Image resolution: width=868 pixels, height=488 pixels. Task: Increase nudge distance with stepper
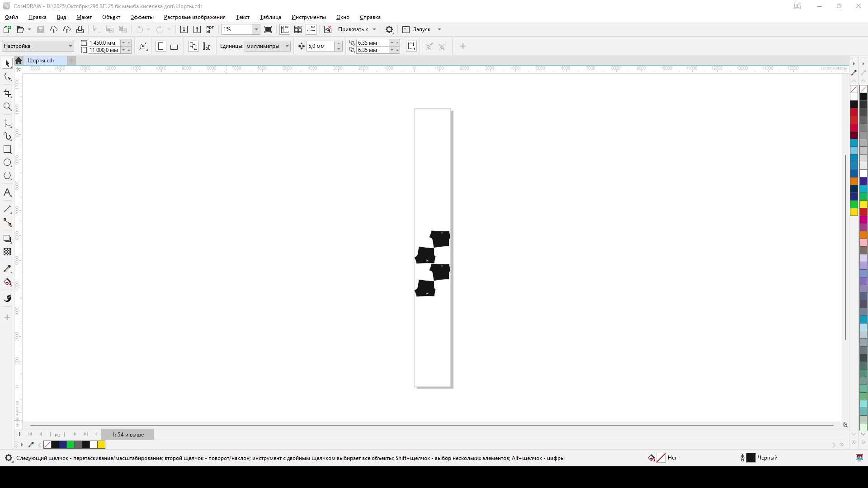click(x=339, y=43)
